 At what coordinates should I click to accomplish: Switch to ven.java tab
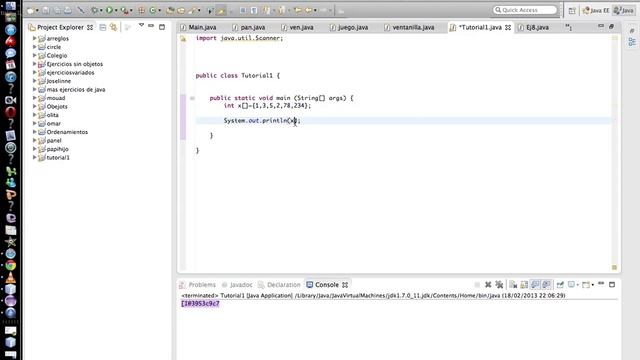pyautogui.click(x=298, y=27)
